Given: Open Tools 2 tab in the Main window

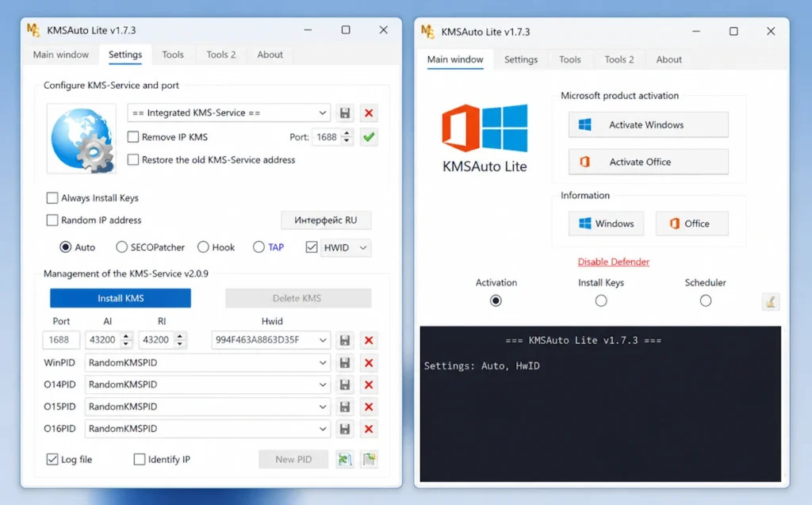Looking at the screenshot, I should tap(619, 59).
